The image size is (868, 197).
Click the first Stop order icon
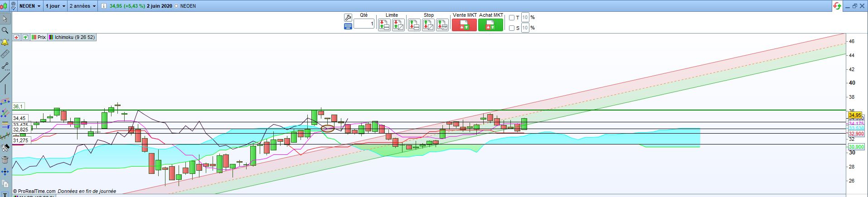(414, 25)
